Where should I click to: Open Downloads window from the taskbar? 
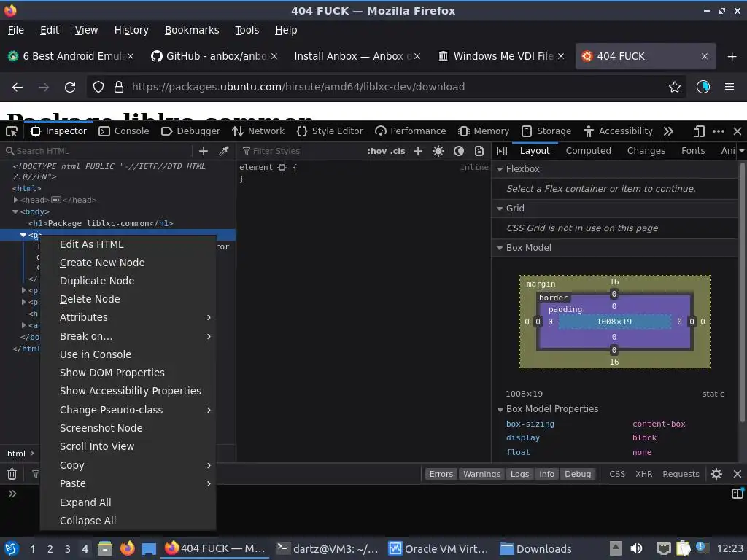[x=536, y=549]
